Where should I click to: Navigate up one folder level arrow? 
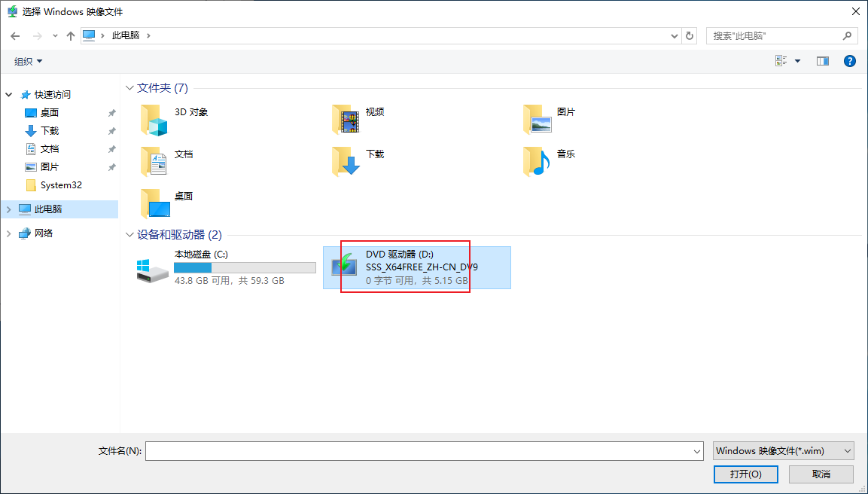(70, 36)
